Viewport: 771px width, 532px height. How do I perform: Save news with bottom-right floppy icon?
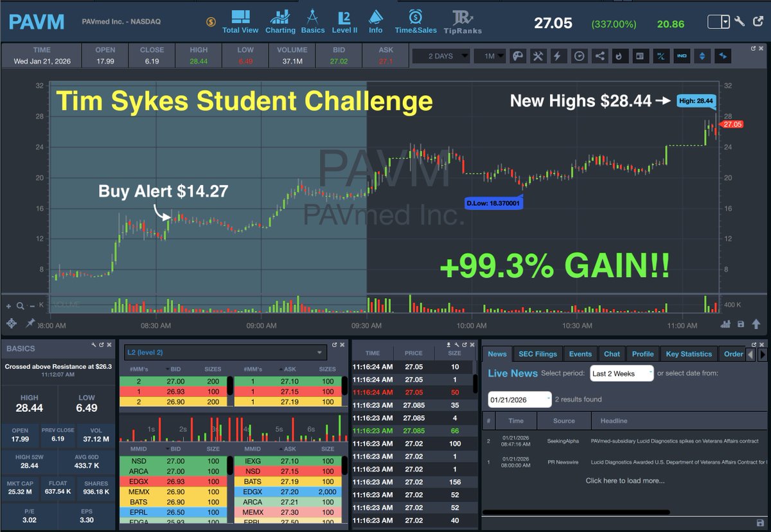click(761, 523)
